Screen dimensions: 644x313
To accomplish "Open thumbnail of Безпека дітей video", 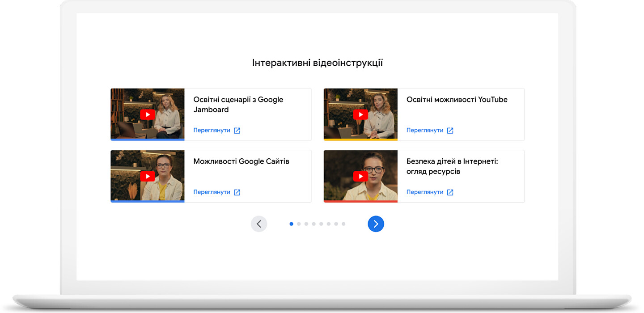I will pos(360,176).
